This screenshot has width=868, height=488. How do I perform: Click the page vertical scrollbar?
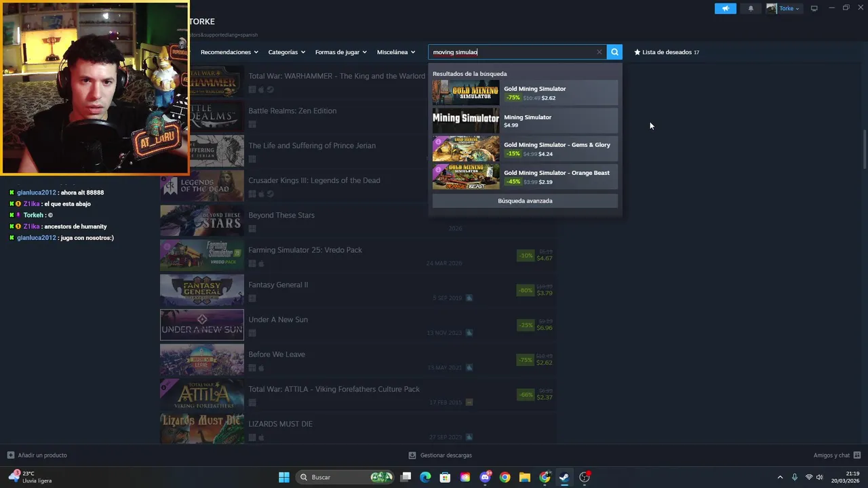click(x=864, y=149)
